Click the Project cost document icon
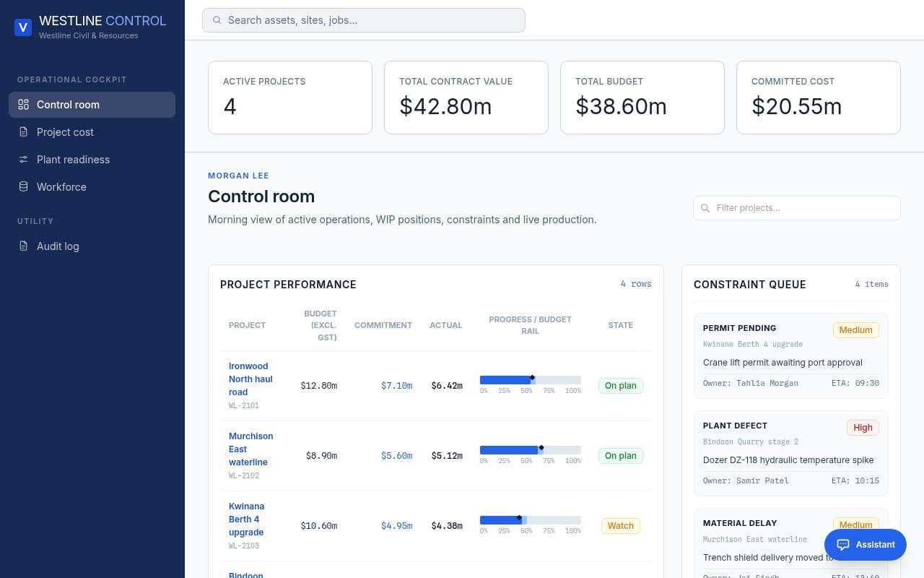This screenshot has width=924, height=578. coord(23,132)
